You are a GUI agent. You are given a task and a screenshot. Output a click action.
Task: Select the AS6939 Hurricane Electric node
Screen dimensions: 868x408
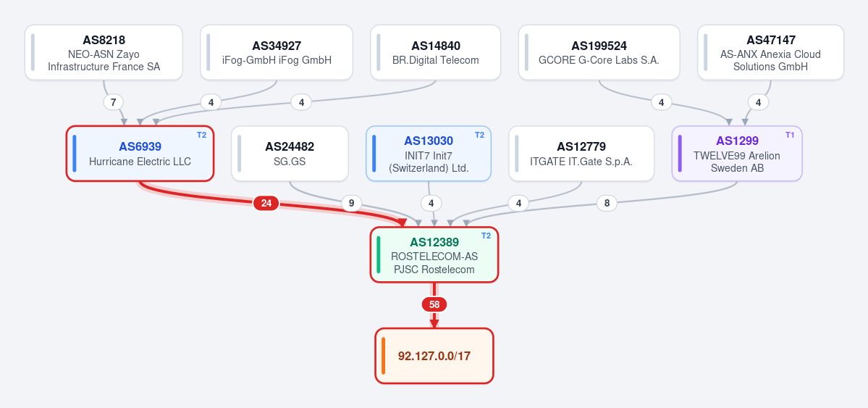pos(140,154)
